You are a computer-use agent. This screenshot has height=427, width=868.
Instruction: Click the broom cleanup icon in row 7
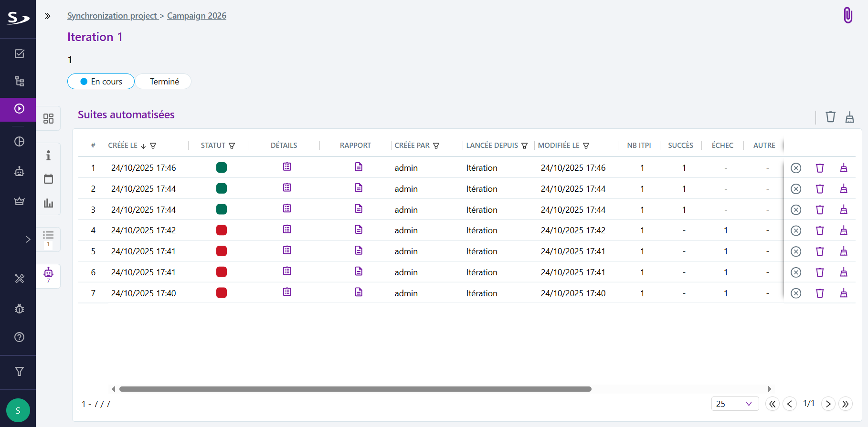point(843,293)
